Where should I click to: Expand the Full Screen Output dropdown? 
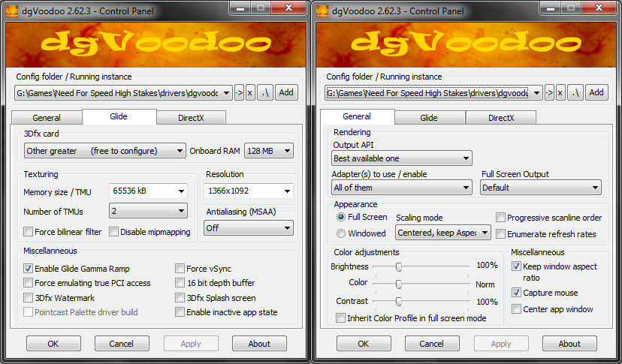541,188
